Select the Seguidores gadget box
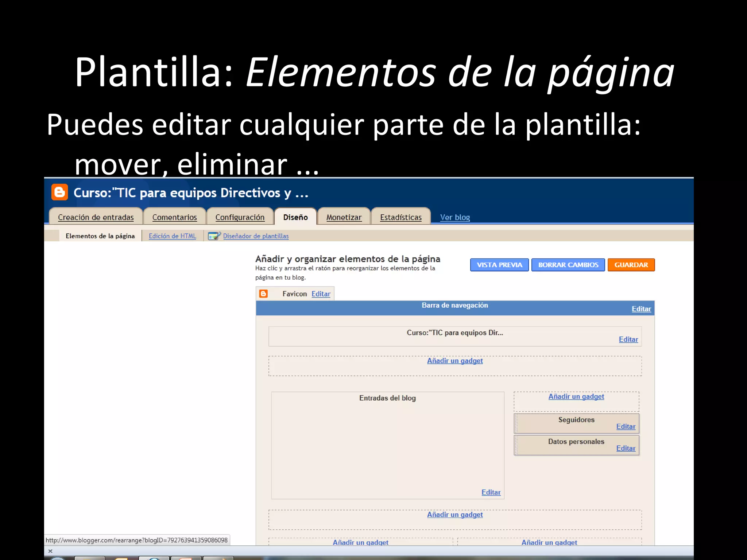This screenshot has width=747, height=560. tap(576, 423)
